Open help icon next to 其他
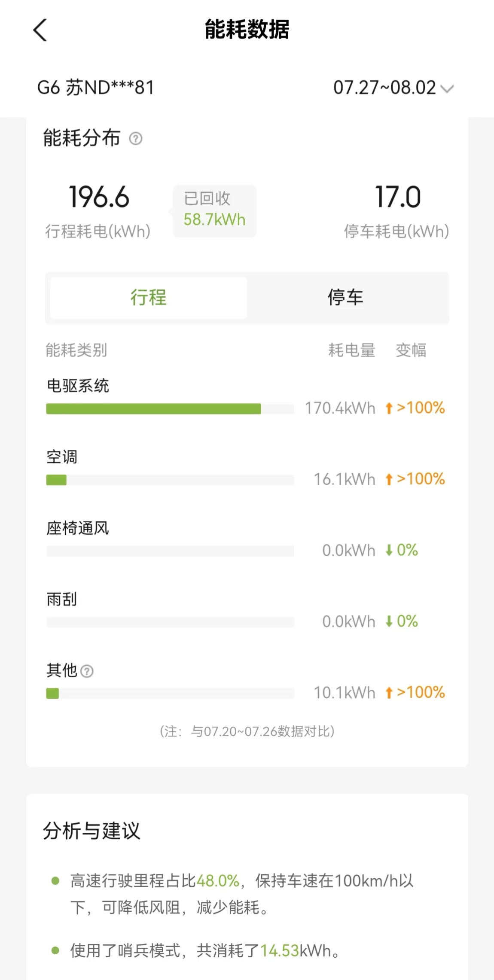The height and width of the screenshot is (980, 494). point(87,671)
